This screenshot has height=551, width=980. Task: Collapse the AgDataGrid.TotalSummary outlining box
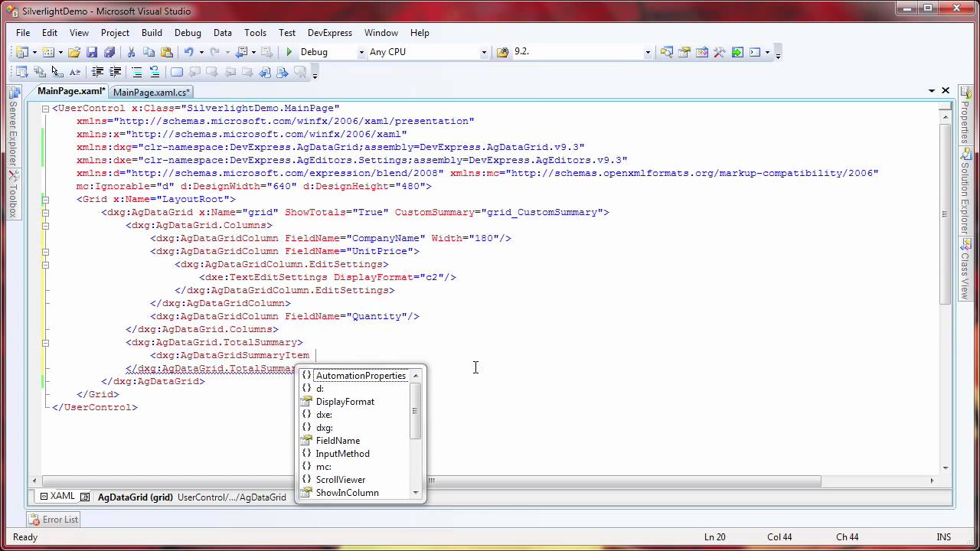pos(45,343)
